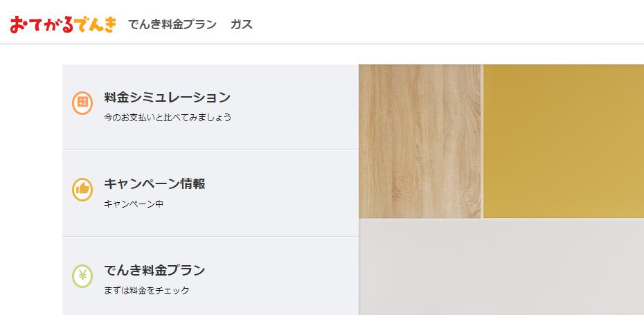Click the 今のお支払いと比べてみましょう subtitle
The width and height of the screenshot is (644, 315).
168,118
